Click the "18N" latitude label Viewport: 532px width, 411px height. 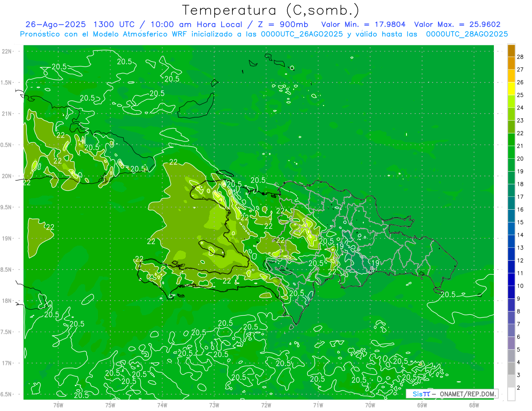7,301
